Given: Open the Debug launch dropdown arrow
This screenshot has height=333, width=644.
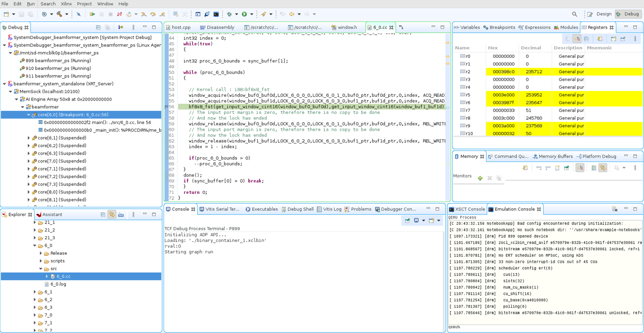Looking at the screenshot, I should pyautogui.click(x=236, y=14).
